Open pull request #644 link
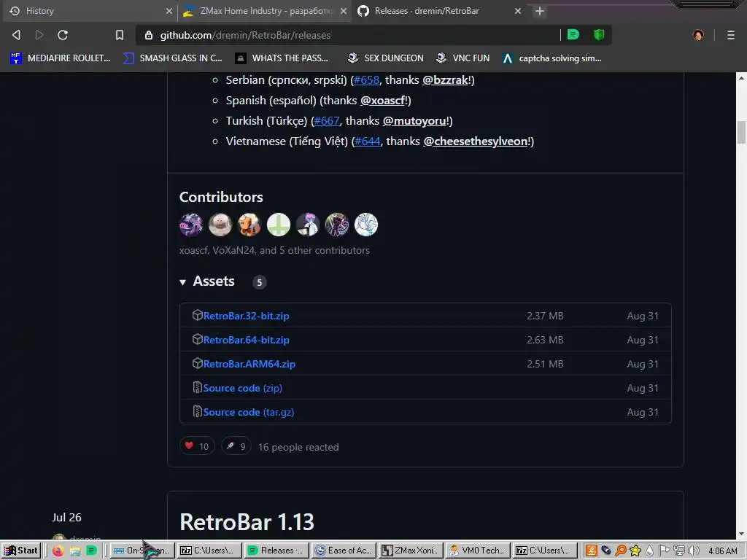 368,141
